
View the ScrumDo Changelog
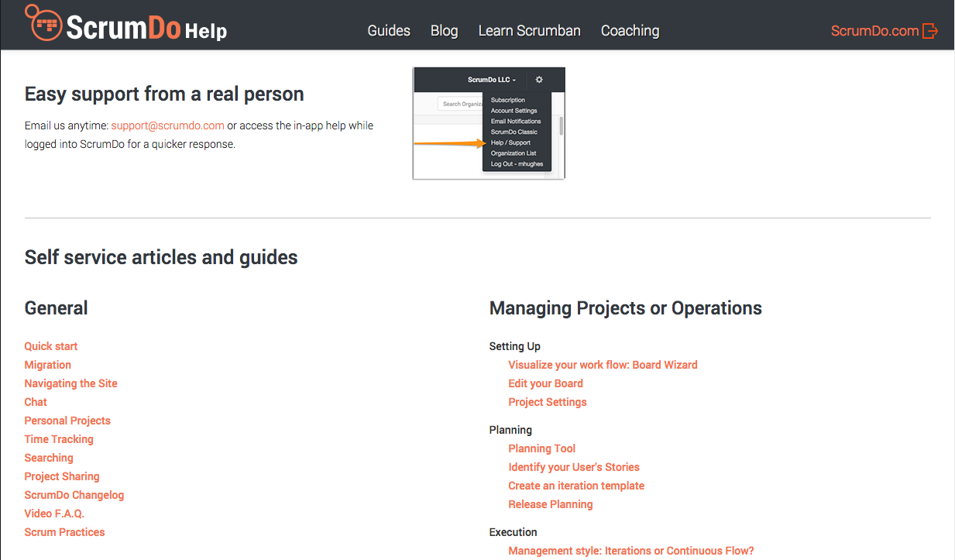74,495
